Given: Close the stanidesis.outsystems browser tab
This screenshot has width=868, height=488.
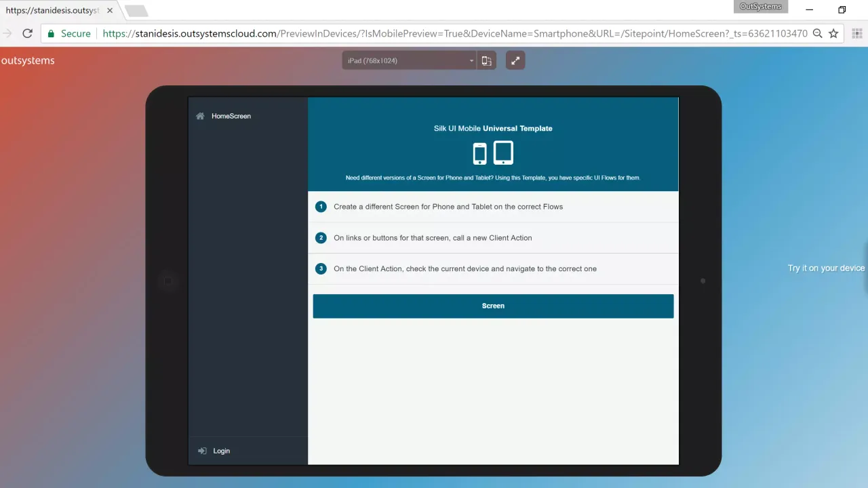Looking at the screenshot, I should point(110,11).
